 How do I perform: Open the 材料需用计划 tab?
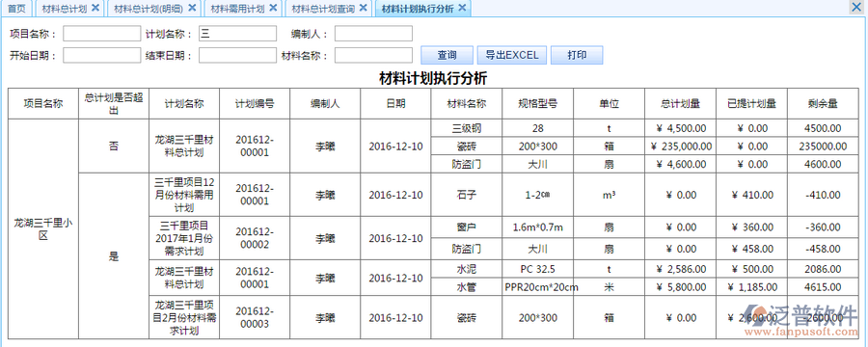238,9
